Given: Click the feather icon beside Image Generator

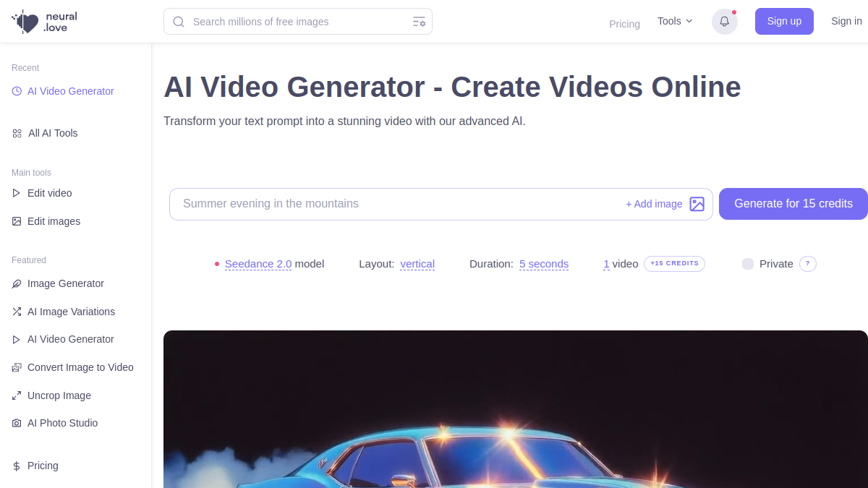Looking at the screenshot, I should tap(17, 283).
